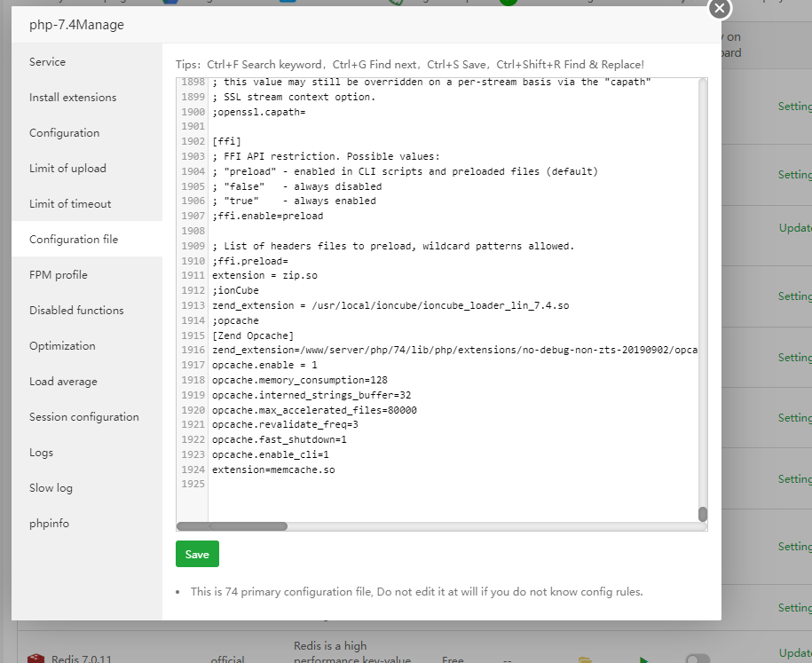Open Limit of timeout settings
The image size is (812, 663).
(70, 204)
